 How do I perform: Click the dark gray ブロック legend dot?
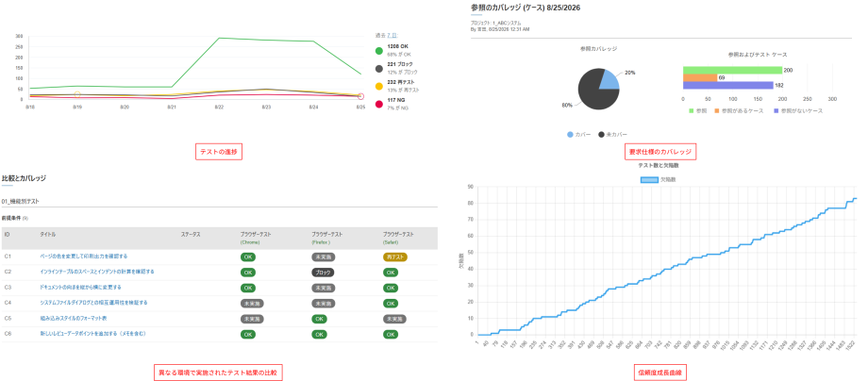(x=379, y=69)
